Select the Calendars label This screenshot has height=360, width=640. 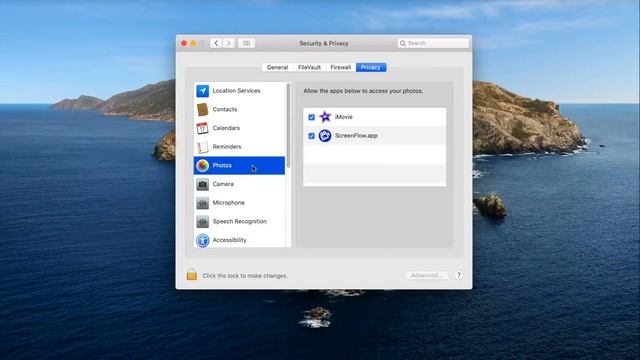[226, 128]
